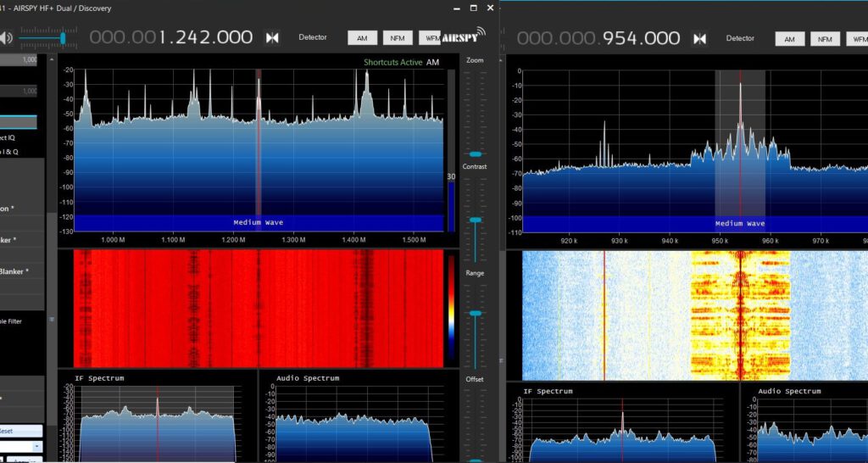868x463 pixels.
Task: Maximize the left AIRSPY window
Action: pos(472,8)
